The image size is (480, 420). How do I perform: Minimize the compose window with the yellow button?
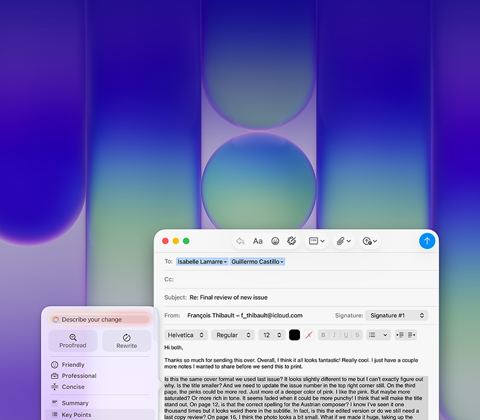(176, 241)
